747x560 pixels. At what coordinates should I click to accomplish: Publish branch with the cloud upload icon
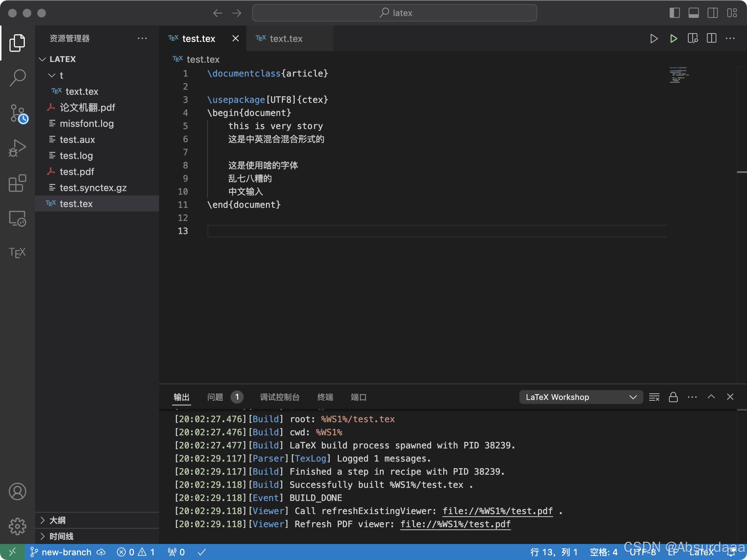(x=101, y=552)
